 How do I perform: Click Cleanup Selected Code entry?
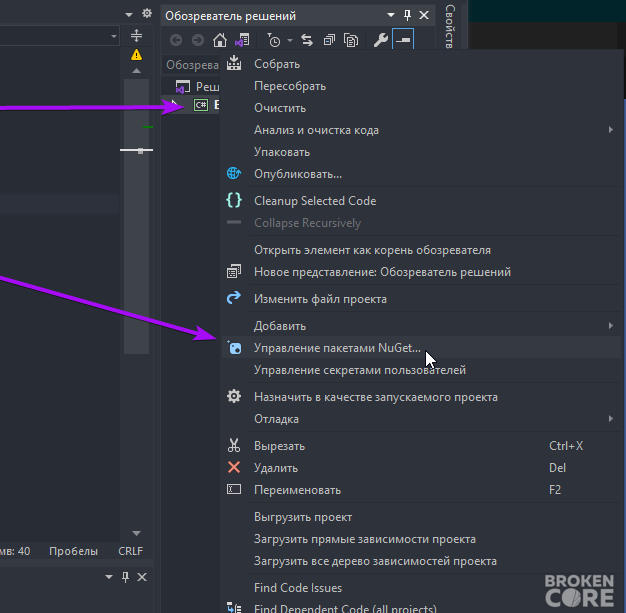point(420,200)
